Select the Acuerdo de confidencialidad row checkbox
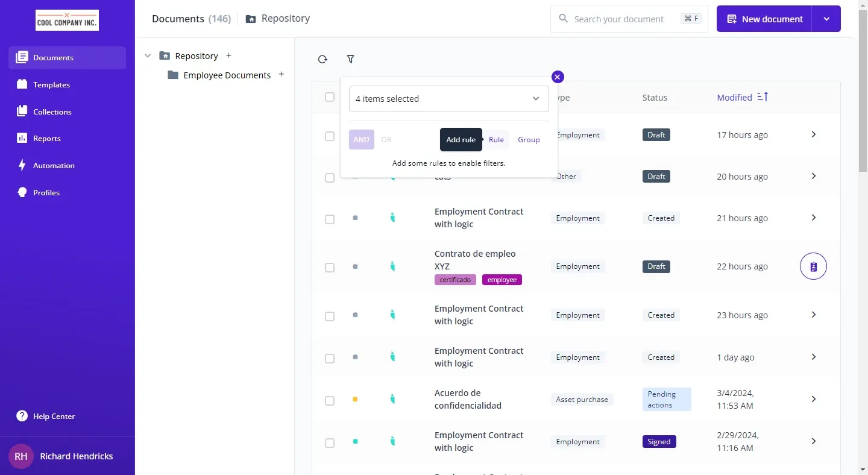Viewport: 868px width, 475px height. coord(330,401)
